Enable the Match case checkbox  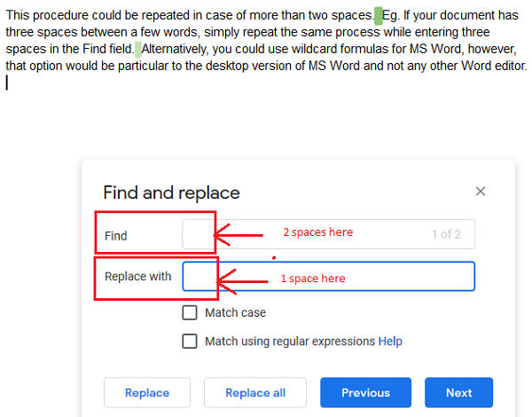click(x=190, y=312)
